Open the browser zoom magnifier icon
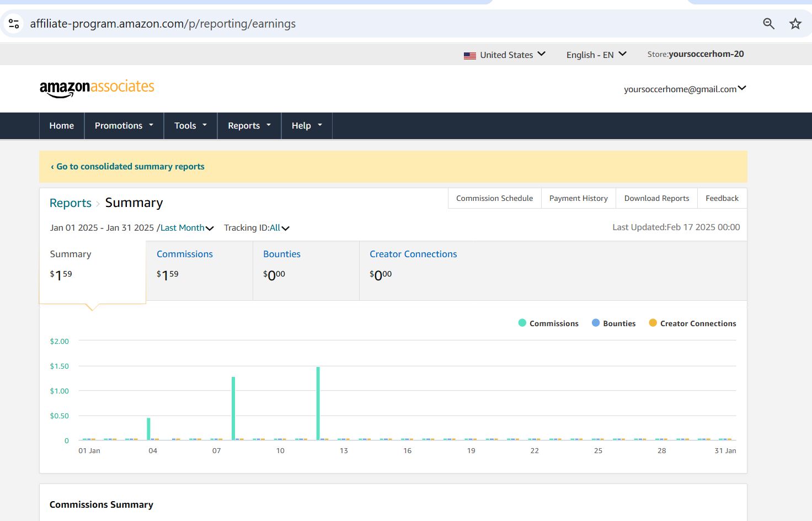Viewport: 812px width, 521px height. (768, 24)
